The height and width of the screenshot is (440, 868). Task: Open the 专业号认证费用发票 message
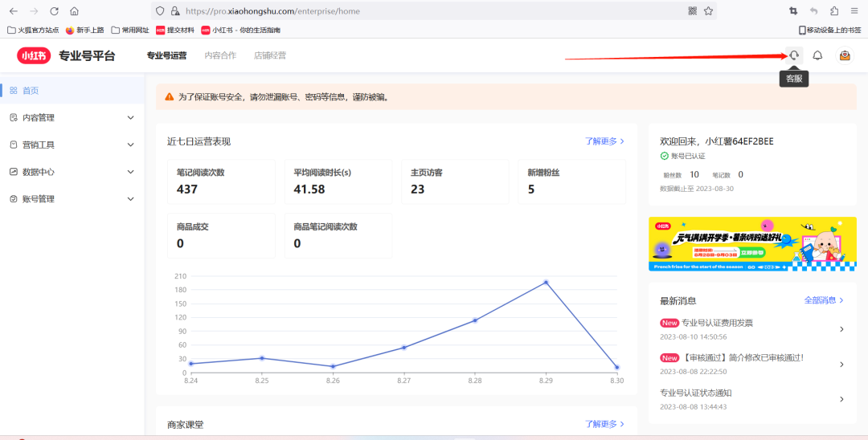point(717,323)
